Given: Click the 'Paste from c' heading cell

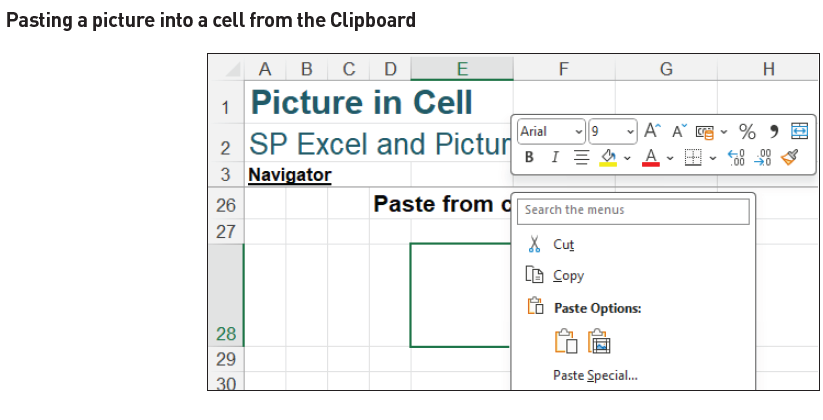Looking at the screenshot, I should pos(442,204).
